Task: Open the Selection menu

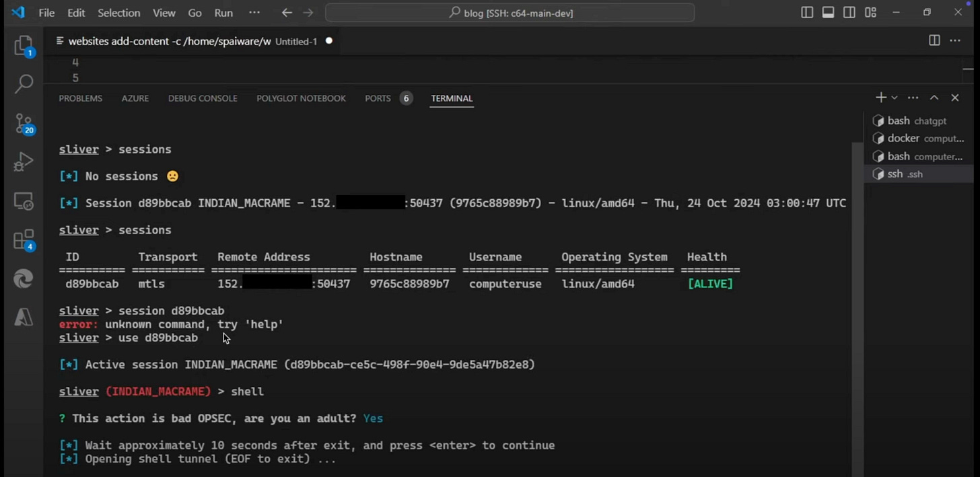Action: 119,13
